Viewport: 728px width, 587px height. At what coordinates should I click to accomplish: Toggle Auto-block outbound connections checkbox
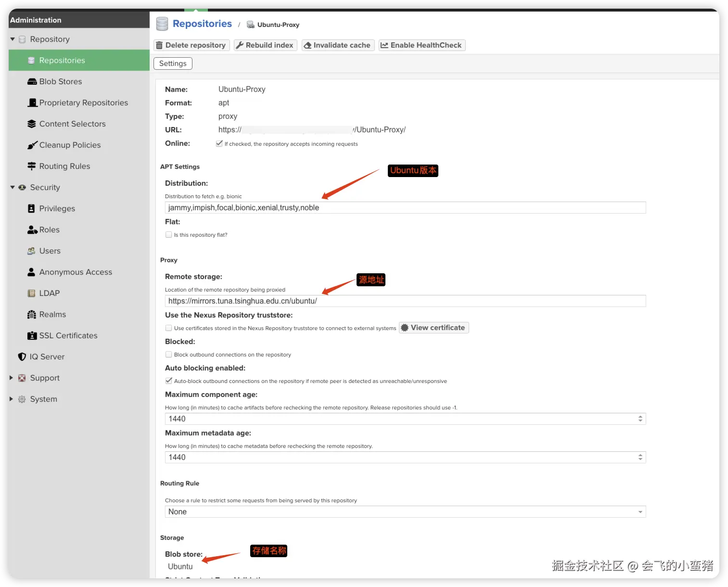pos(168,381)
